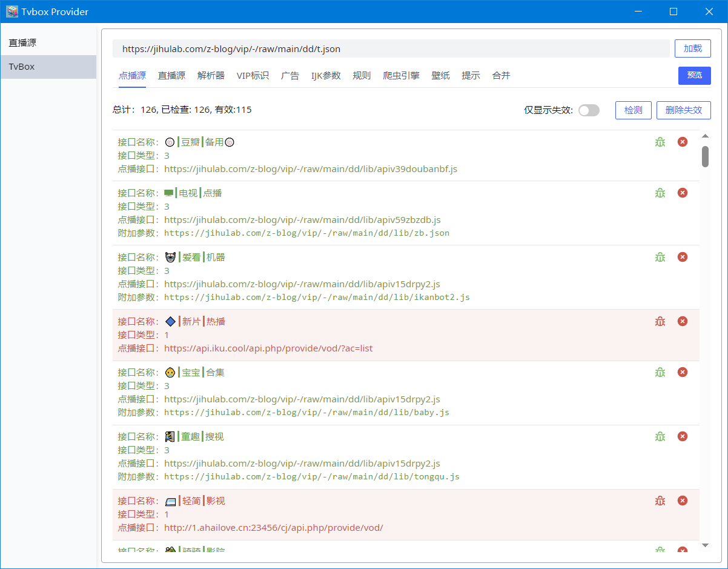Click the 加载 button
This screenshot has height=569, width=728.
(x=693, y=48)
